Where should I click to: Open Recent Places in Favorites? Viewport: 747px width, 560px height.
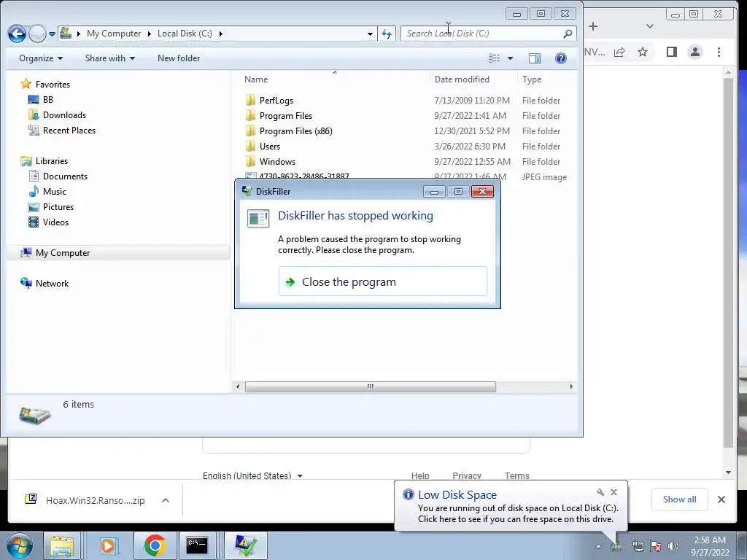tap(69, 130)
